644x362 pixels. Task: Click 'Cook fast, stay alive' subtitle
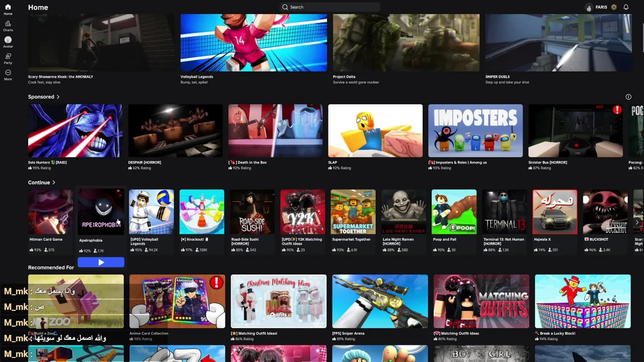click(x=44, y=82)
